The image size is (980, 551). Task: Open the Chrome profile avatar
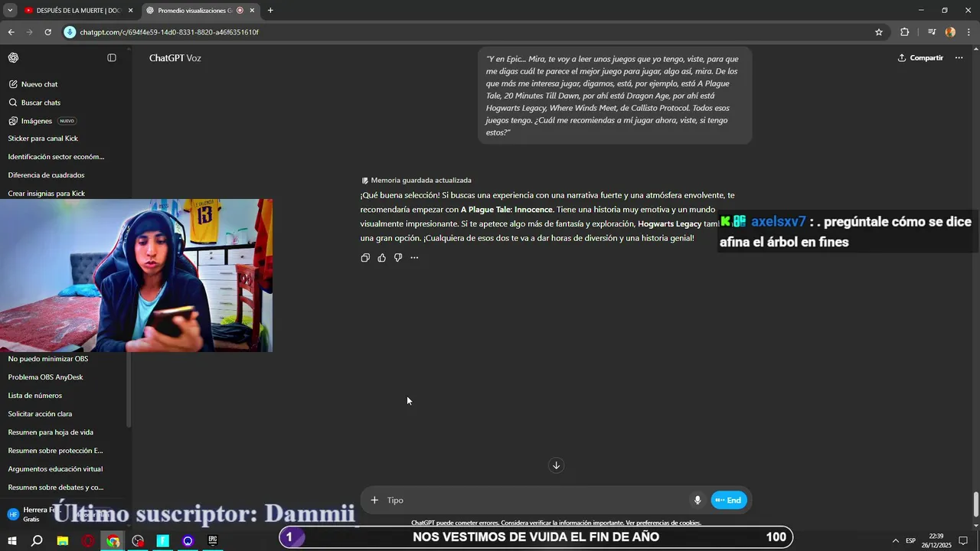(x=950, y=32)
